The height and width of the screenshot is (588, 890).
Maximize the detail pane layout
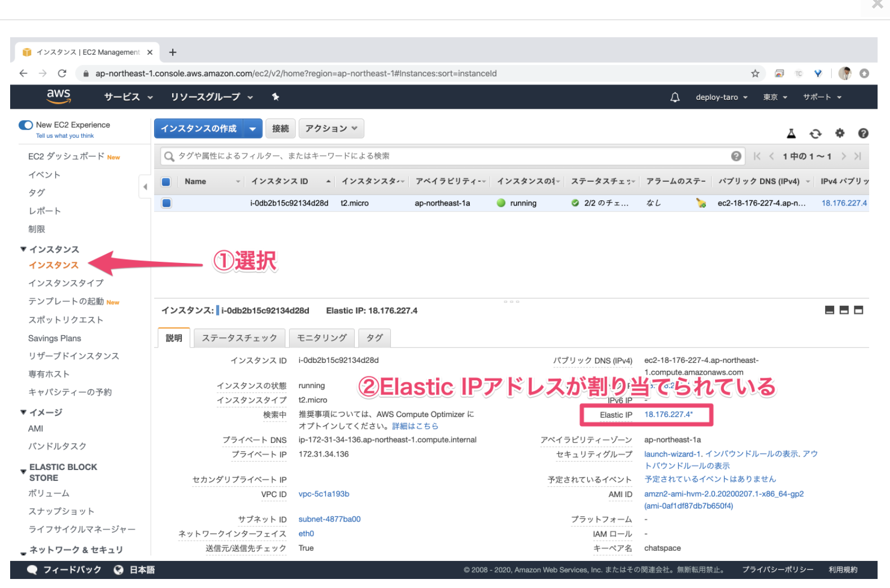tap(858, 310)
